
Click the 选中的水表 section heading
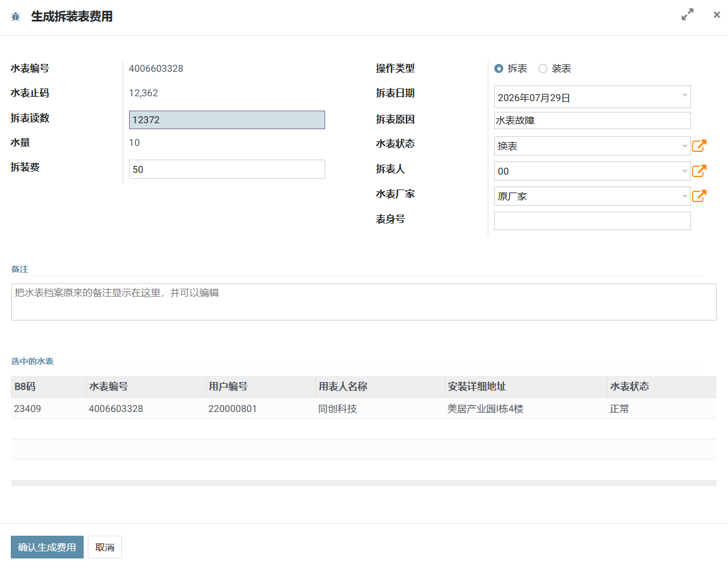[x=32, y=361]
